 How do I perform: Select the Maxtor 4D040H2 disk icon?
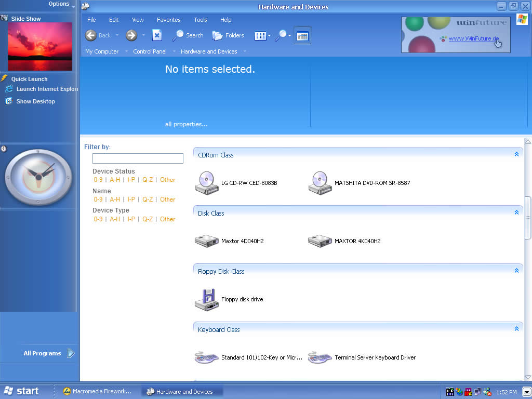coord(207,241)
